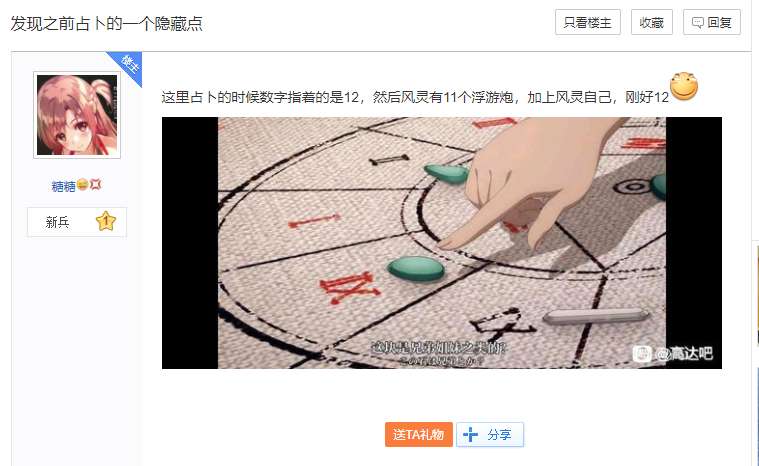Click the speech bubble icon in 回复
The image size is (759, 466).
698,23
